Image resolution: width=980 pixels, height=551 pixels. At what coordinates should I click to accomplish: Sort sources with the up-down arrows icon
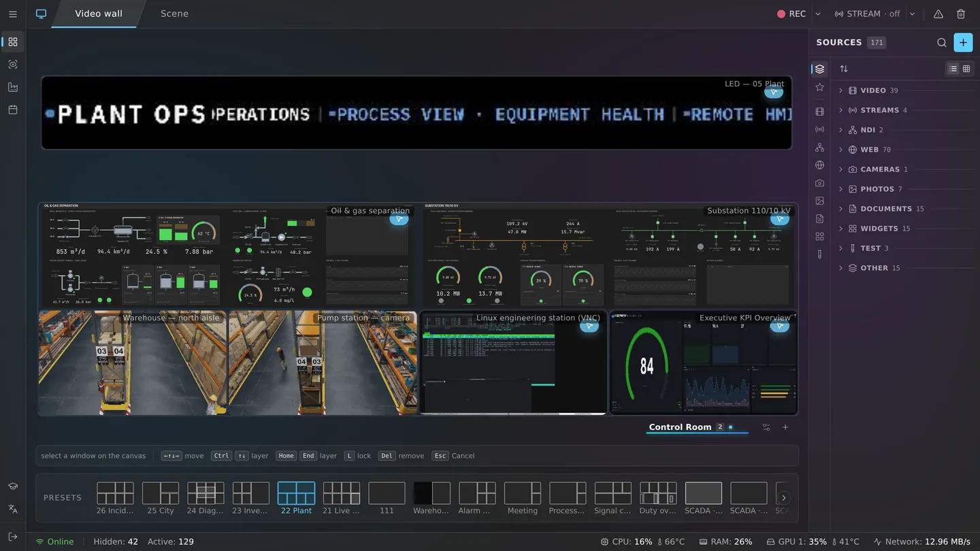coord(844,69)
